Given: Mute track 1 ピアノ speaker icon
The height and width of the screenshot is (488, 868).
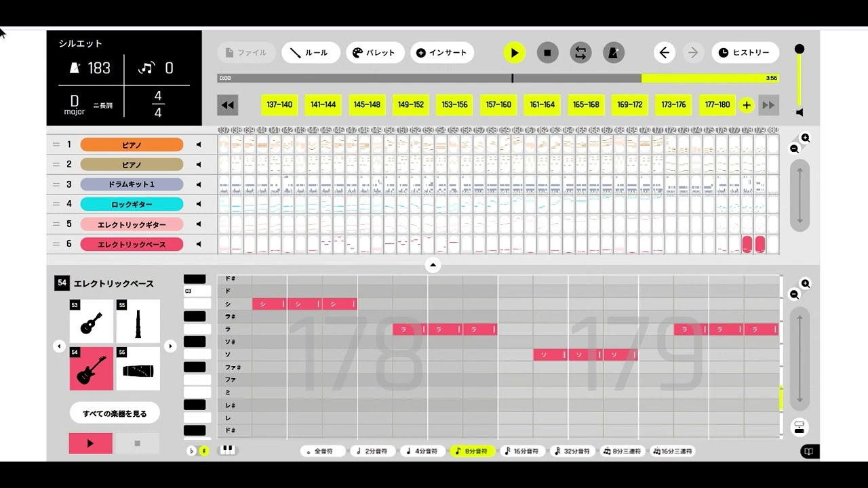Looking at the screenshot, I should click(199, 144).
